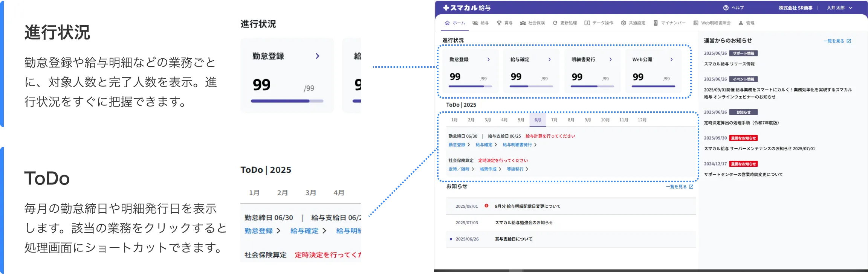This screenshot has height=274, width=868.
Task: Select the 6月 tab in ToDo
Action: (x=538, y=120)
